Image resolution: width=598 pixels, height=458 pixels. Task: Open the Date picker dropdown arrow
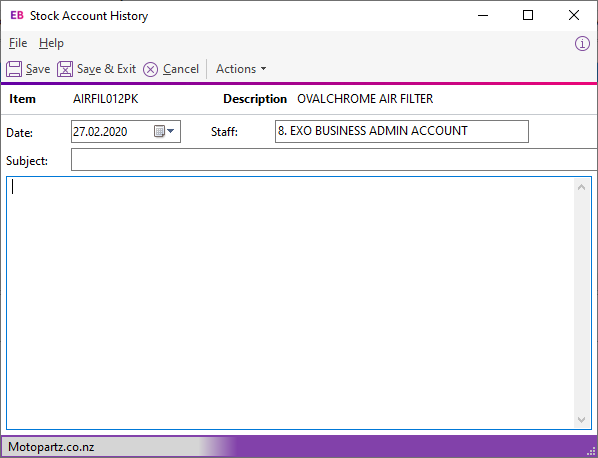click(170, 131)
